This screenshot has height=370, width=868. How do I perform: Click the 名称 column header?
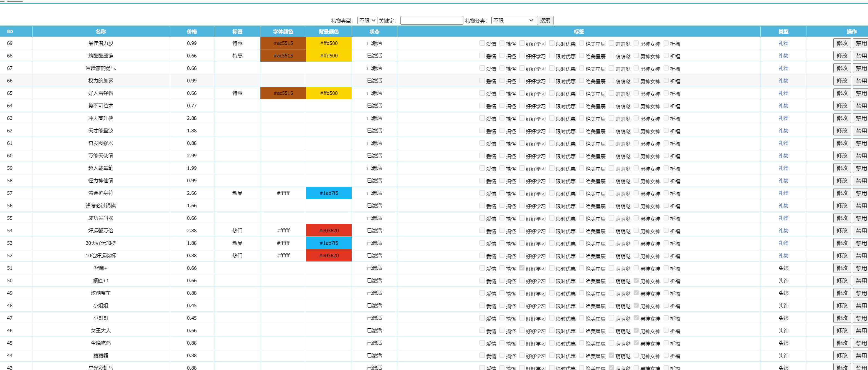[101, 31]
